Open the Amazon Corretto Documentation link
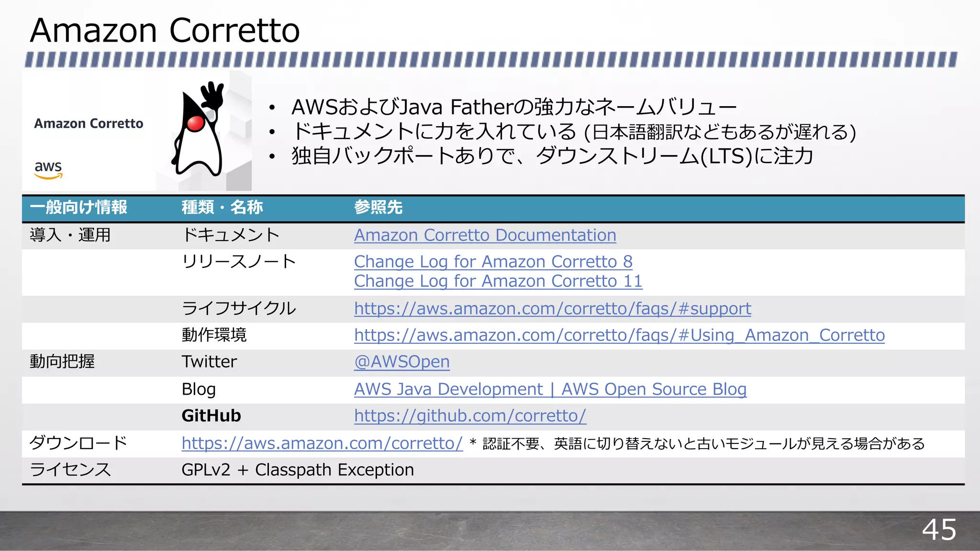 485,235
